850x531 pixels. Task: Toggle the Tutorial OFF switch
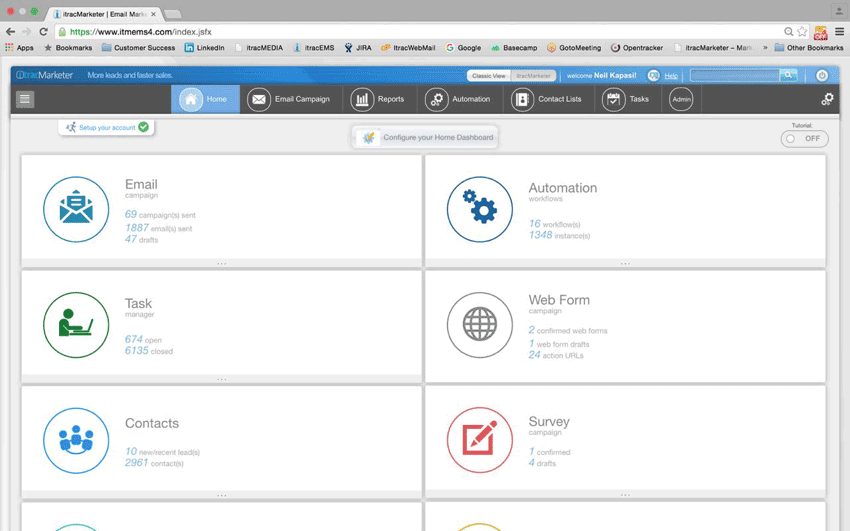804,139
